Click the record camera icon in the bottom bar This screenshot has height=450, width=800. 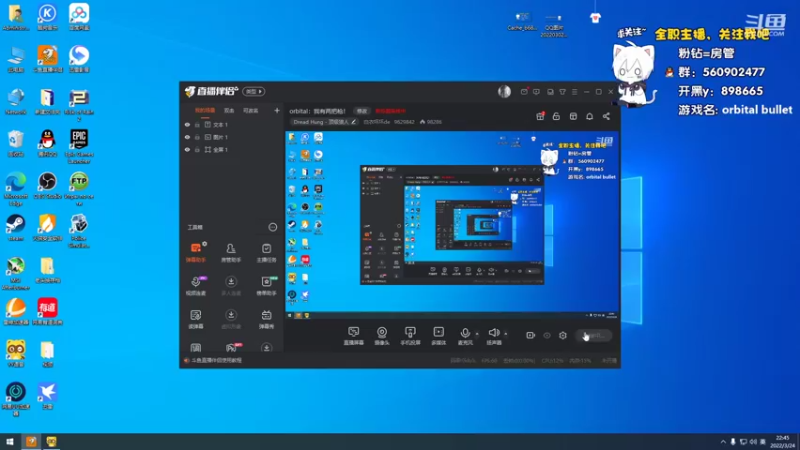pyautogui.click(x=531, y=336)
